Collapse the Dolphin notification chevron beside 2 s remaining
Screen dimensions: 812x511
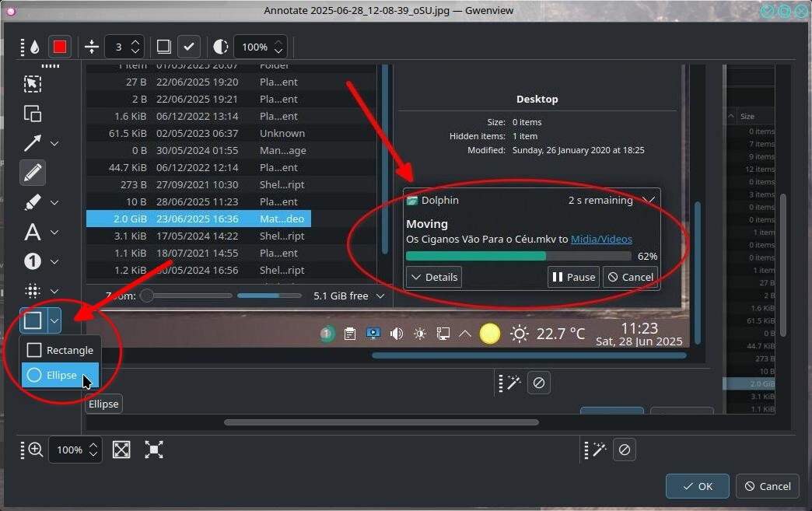click(649, 200)
